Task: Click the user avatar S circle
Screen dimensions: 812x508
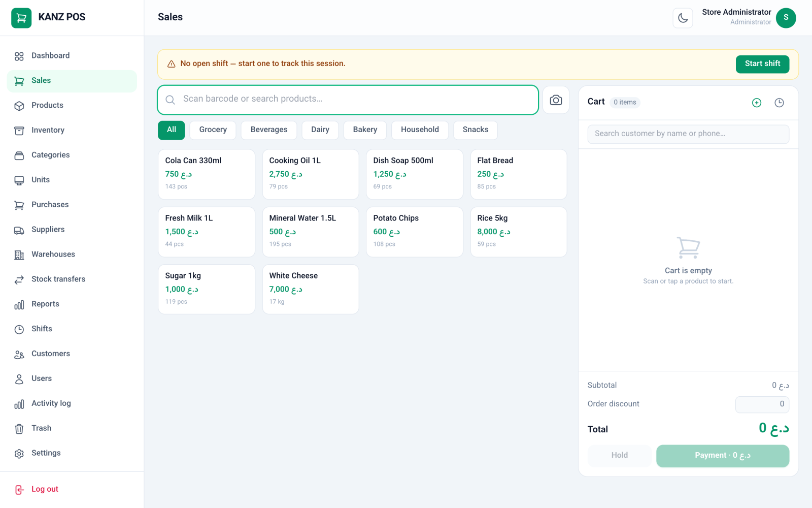Action: point(786,18)
